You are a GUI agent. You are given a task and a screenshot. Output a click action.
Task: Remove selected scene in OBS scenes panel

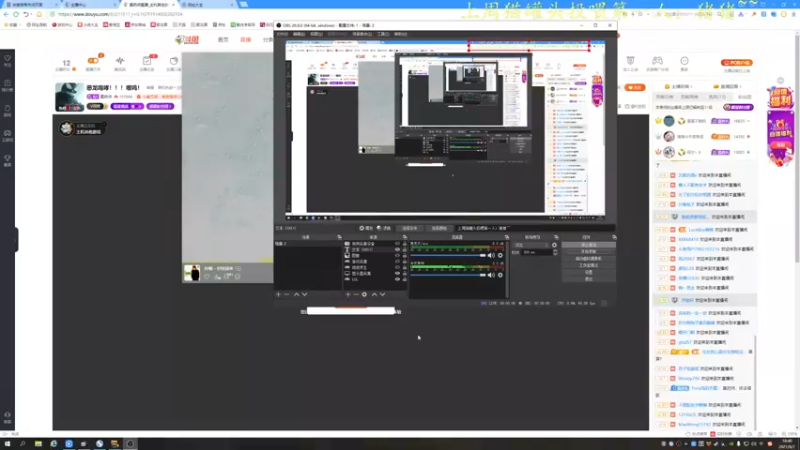point(287,294)
